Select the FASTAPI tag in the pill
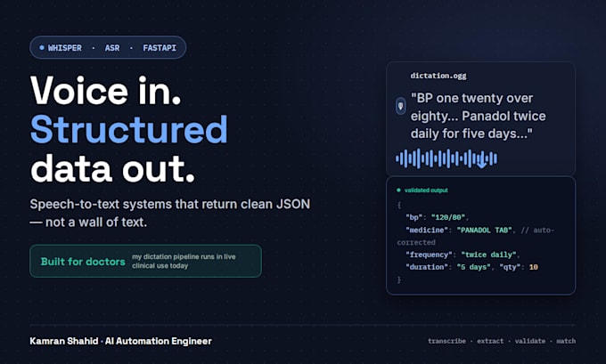The image size is (606, 364). [160, 48]
